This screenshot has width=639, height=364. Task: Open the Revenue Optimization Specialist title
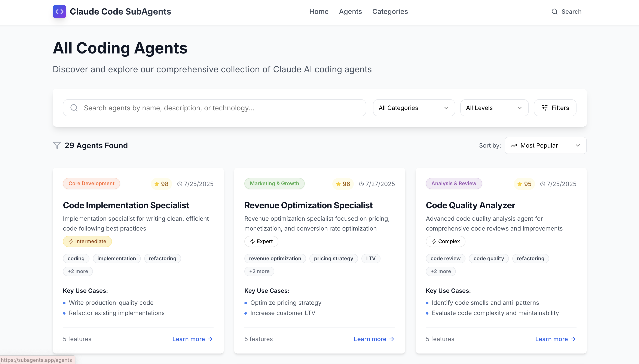[308, 205]
